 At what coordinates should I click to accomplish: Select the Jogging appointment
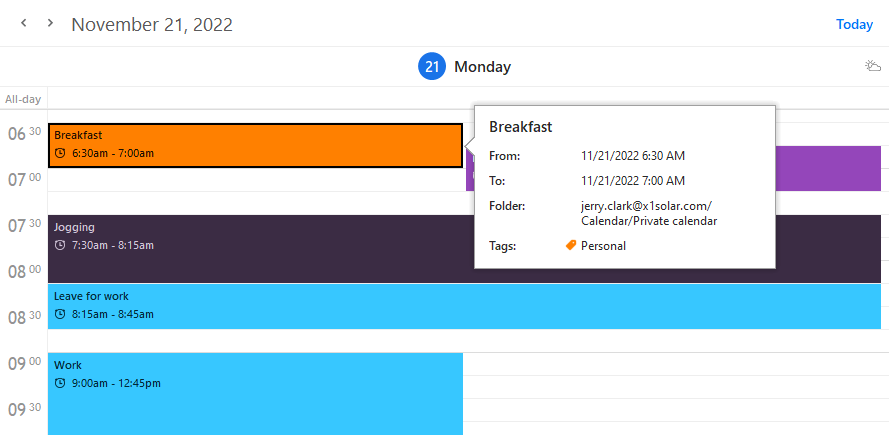tap(255, 248)
